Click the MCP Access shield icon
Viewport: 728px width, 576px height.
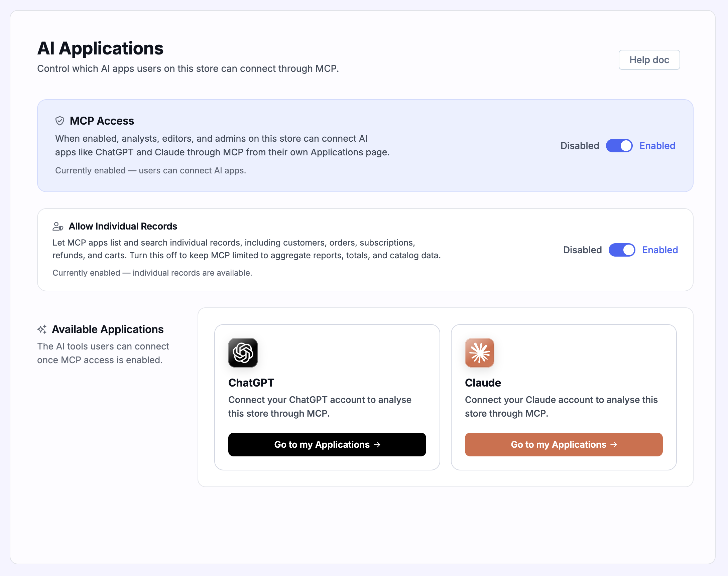click(x=60, y=121)
